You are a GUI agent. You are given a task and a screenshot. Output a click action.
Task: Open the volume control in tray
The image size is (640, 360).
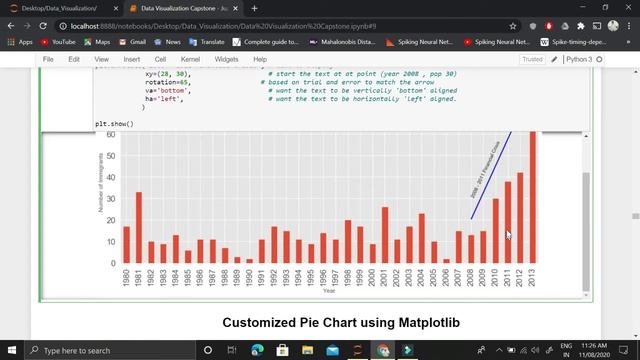(536, 350)
